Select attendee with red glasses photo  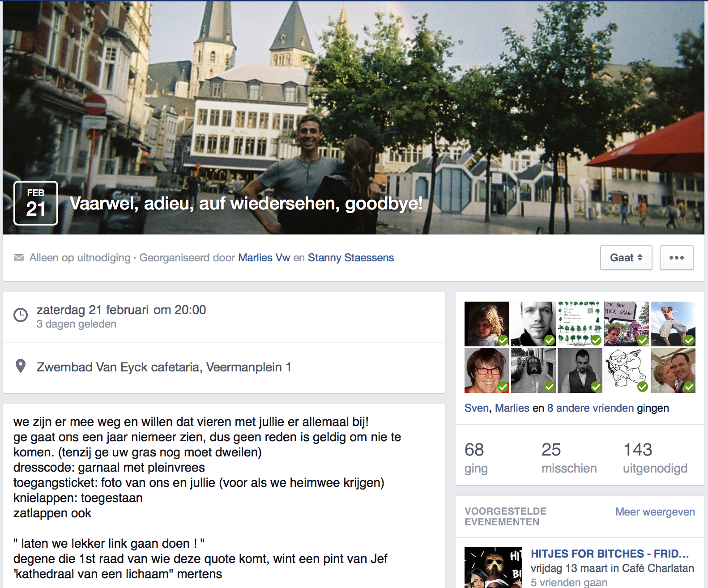pos(486,371)
